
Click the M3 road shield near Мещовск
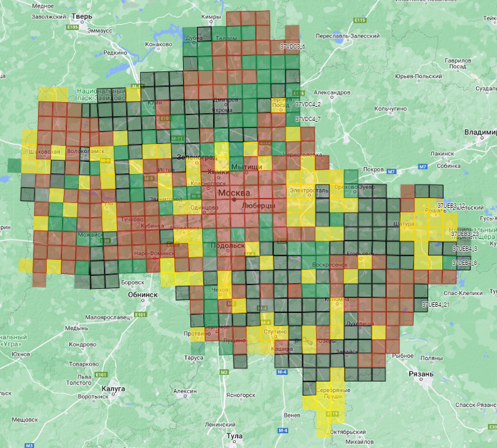click(29, 444)
